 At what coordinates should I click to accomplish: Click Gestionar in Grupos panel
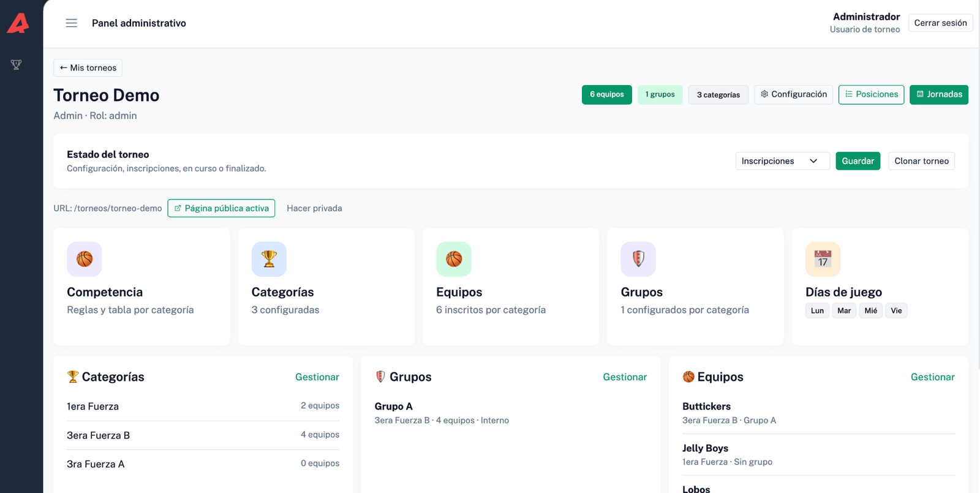[x=625, y=377]
